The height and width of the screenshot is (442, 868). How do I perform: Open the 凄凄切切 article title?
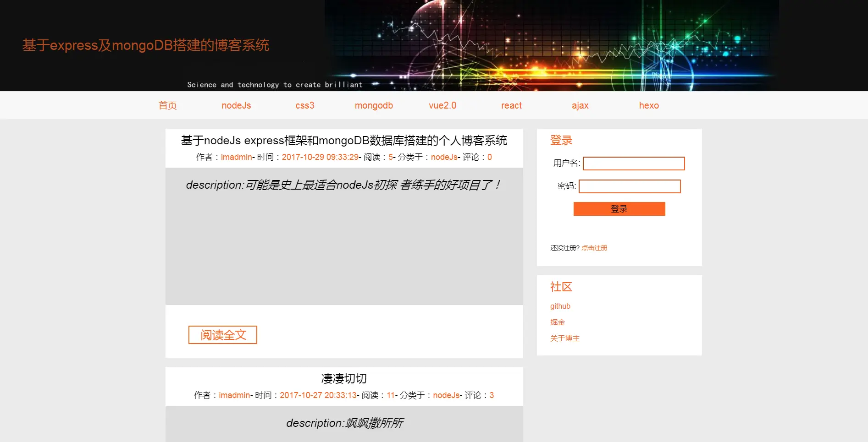coord(343,378)
